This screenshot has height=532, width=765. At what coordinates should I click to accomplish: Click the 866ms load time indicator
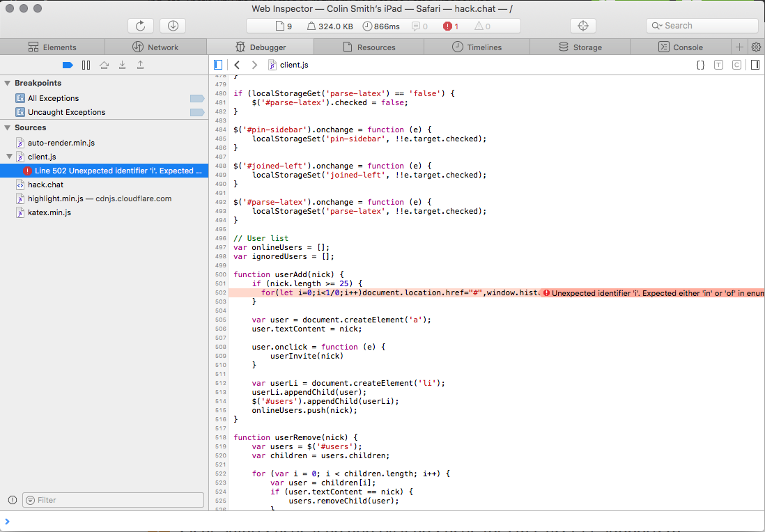(381, 26)
